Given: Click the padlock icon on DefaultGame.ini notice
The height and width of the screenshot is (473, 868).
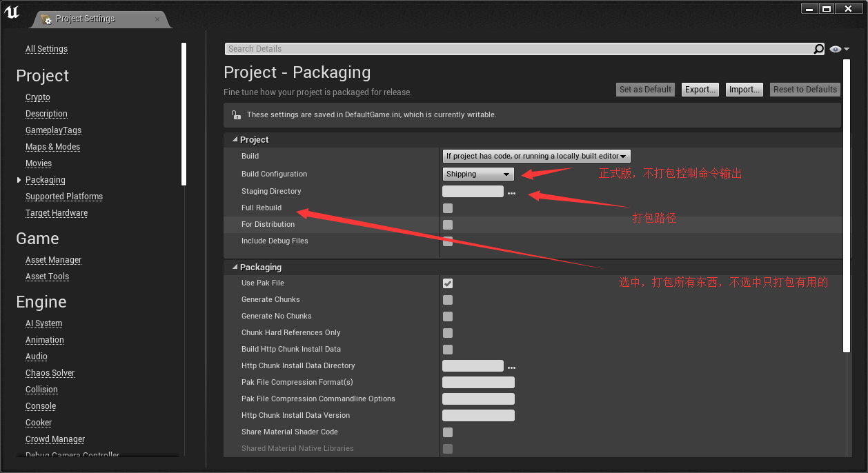Looking at the screenshot, I should [237, 114].
